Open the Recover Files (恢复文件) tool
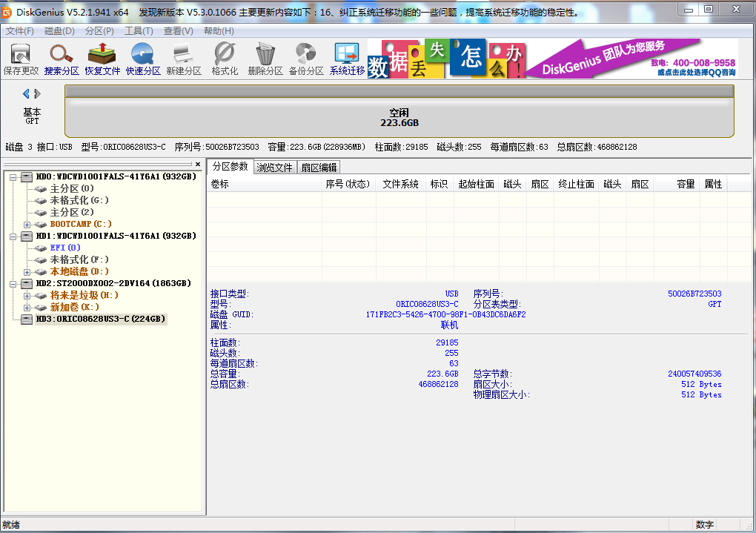The image size is (756, 533). point(102,59)
